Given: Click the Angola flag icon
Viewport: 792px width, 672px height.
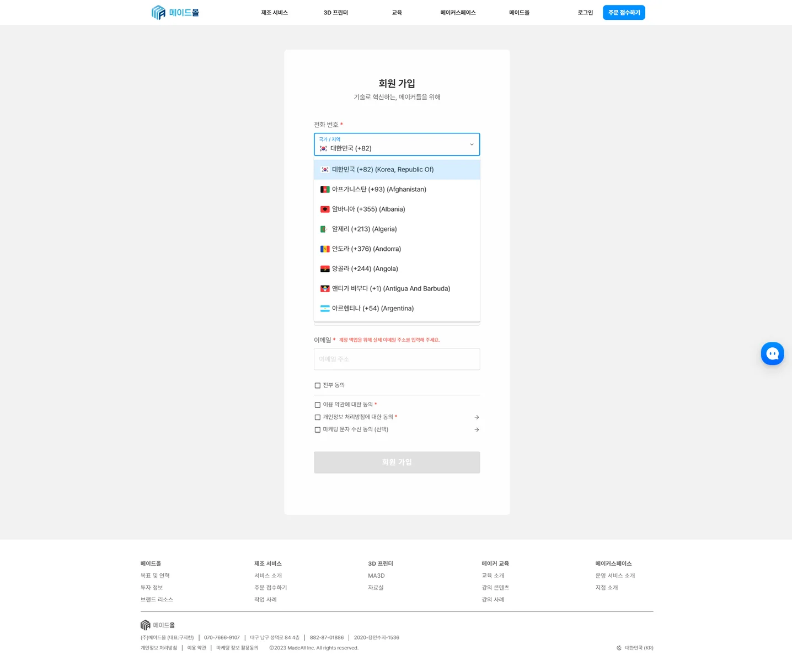Looking at the screenshot, I should pyautogui.click(x=325, y=269).
